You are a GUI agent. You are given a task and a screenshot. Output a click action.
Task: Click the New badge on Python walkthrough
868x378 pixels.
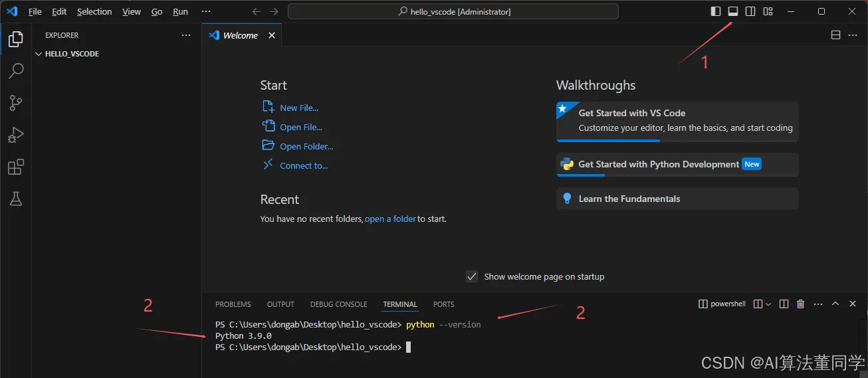[752, 164]
